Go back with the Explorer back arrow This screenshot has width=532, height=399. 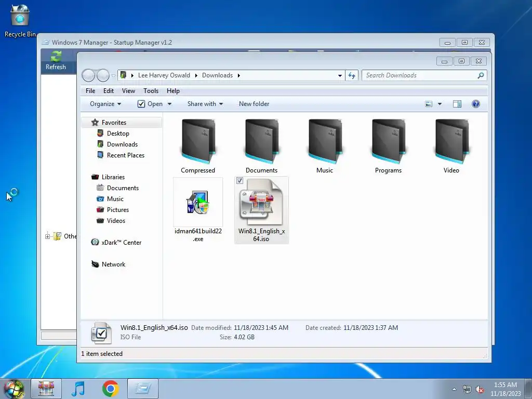click(88, 75)
